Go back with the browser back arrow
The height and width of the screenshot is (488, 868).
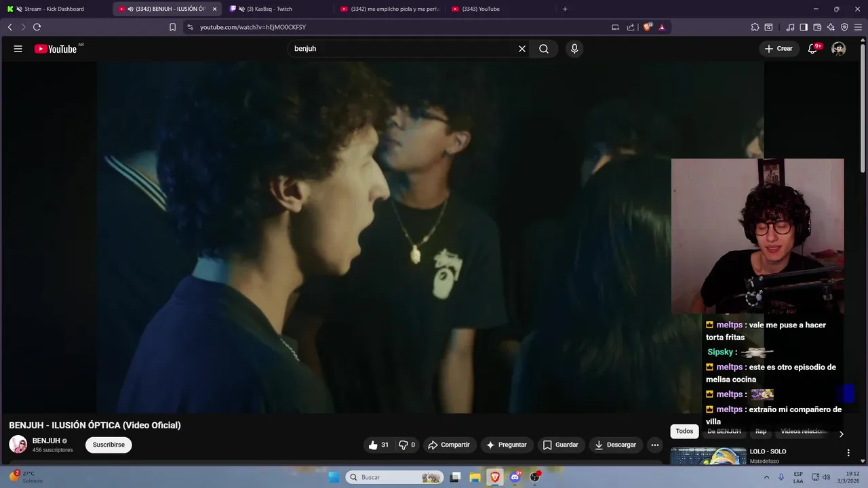coord(10,27)
